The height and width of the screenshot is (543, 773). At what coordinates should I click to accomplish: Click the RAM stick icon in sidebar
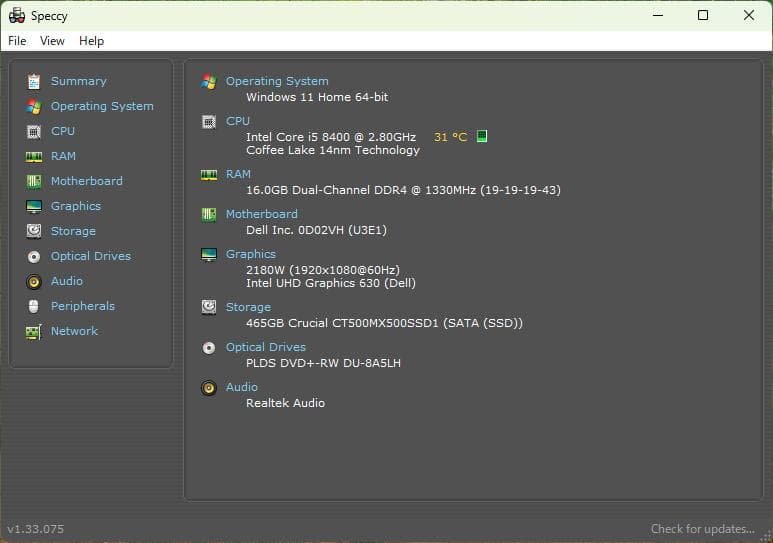coord(34,157)
